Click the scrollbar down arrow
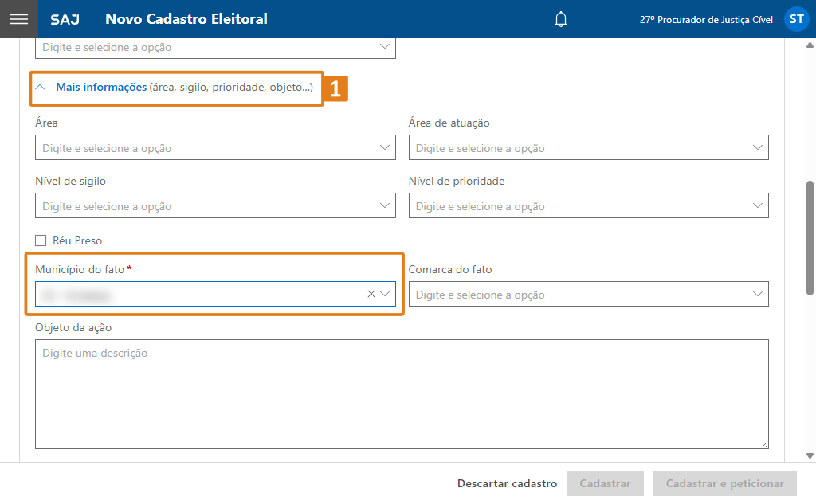Image resolution: width=816 pixels, height=504 pixels. [810, 455]
